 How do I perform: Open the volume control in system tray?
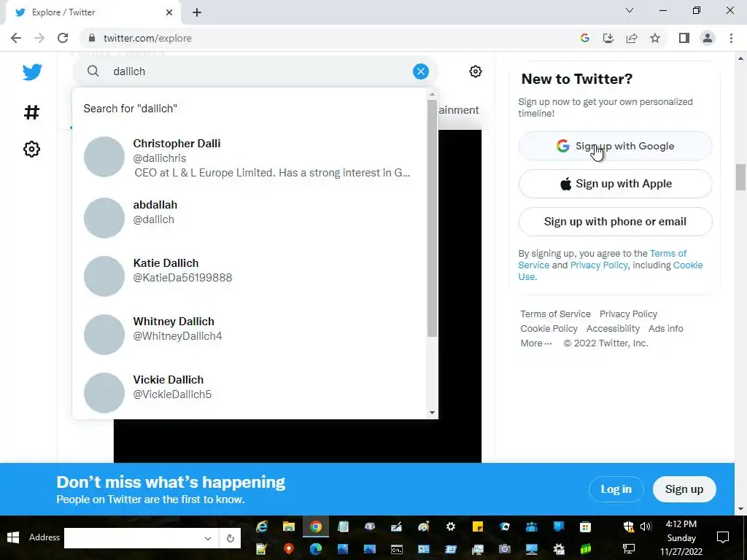(x=646, y=526)
